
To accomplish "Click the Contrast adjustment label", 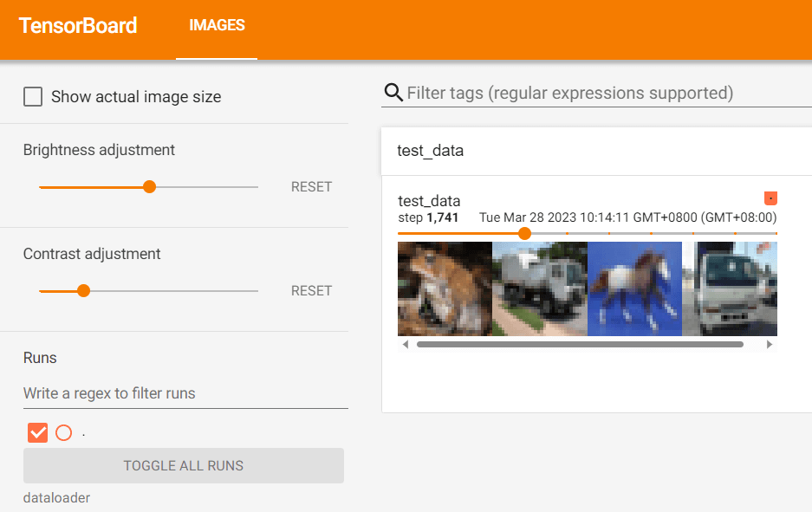I will (x=92, y=254).
